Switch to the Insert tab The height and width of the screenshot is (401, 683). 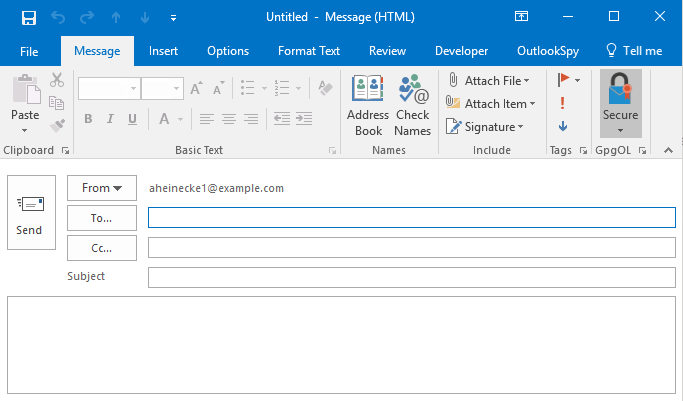(x=163, y=51)
